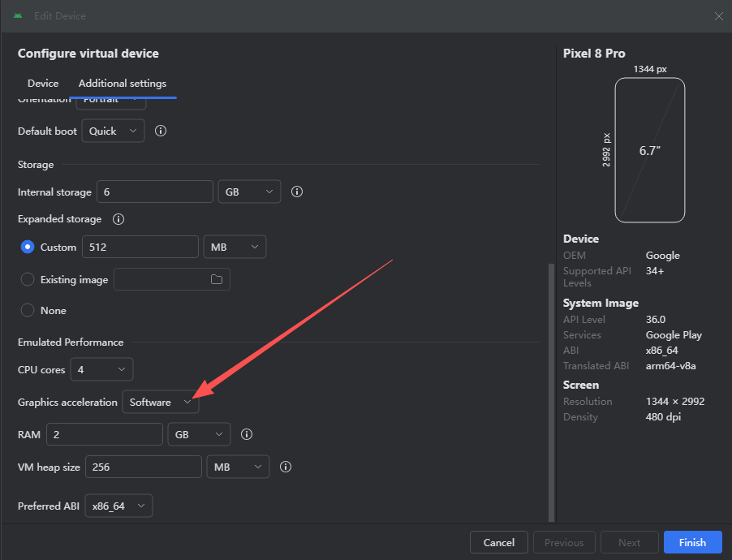Open the Graphics acceleration dropdown
Screen dimensions: 732x560
point(160,402)
